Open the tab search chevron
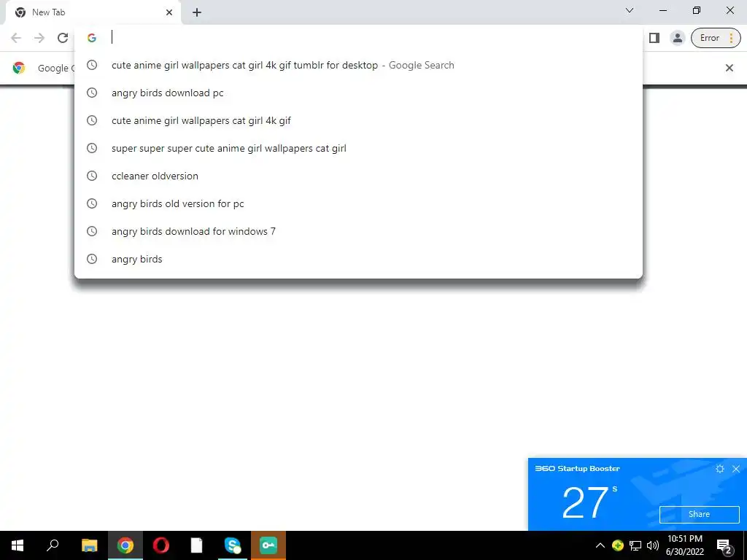This screenshot has height=560, width=747. coord(630,10)
